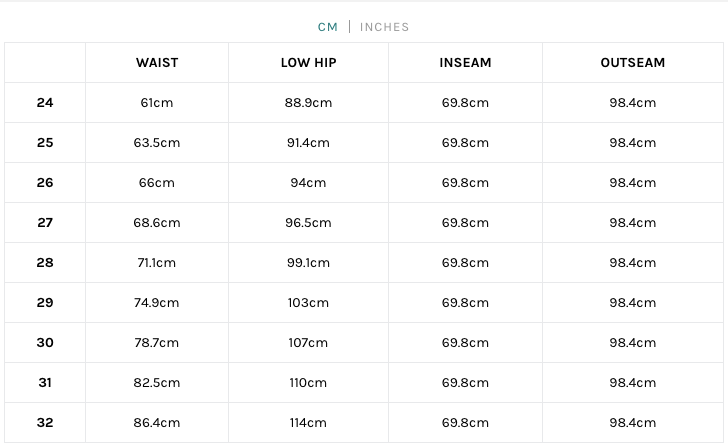Click the 88.9cm low hip cell
This screenshot has height=444, width=728.
tap(308, 103)
